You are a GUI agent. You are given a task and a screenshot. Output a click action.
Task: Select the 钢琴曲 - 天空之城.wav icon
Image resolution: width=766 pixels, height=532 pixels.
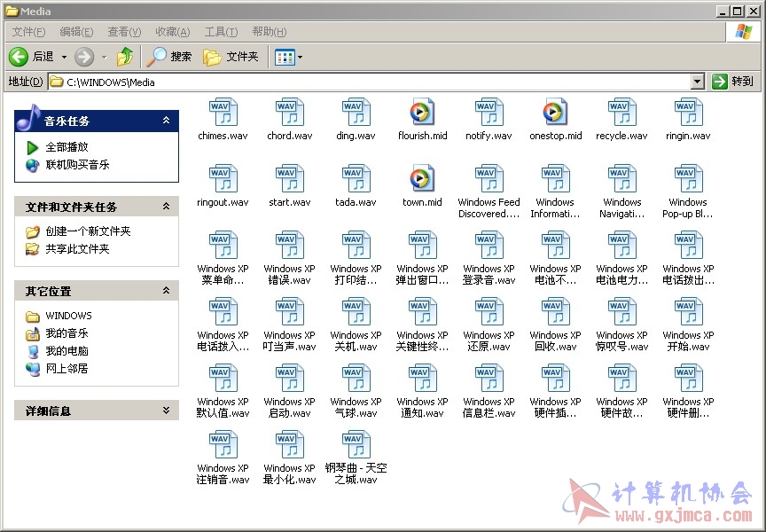(356, 444)
